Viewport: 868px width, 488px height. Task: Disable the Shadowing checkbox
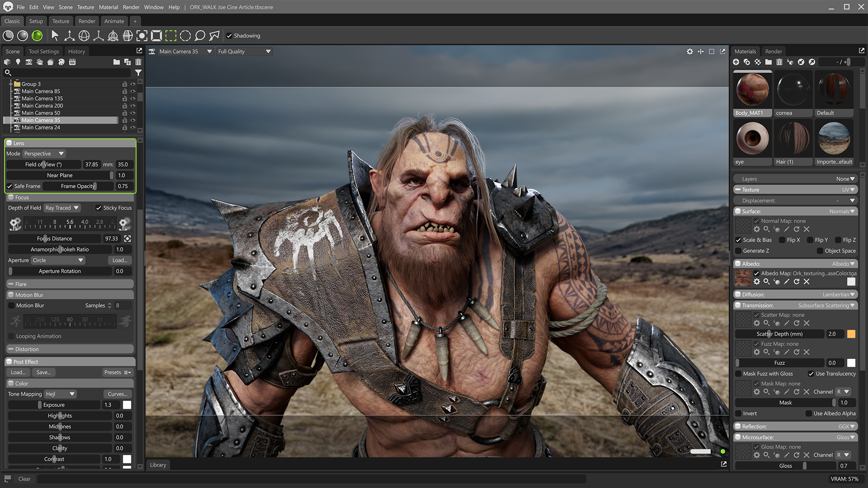[x=229, y=36]
